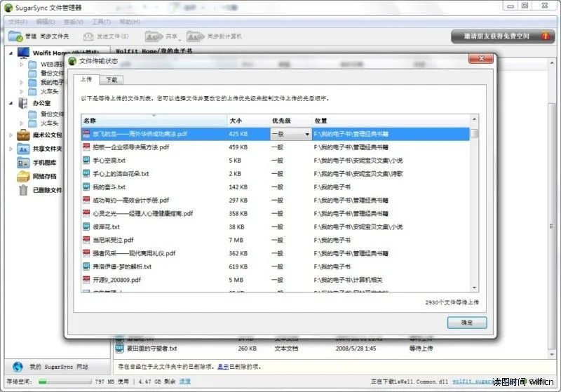Expand the 共享文件夹 tree node
Viewport: 561px width, 392px height.
[x=11, y=149]
